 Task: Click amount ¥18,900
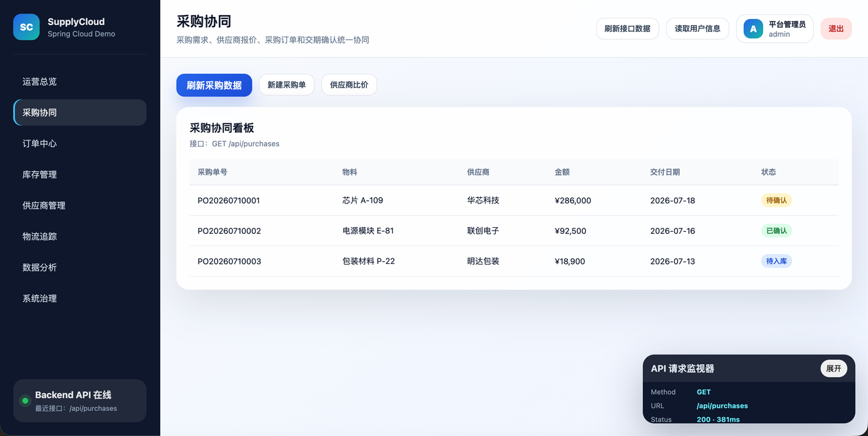(x=570, y=262)
